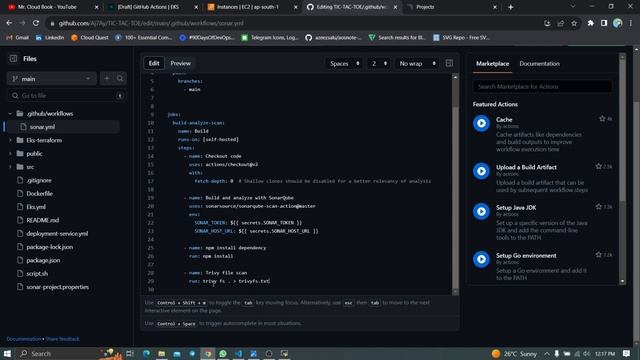
Task: Open Chrome profile avatar
Action: 618,23
